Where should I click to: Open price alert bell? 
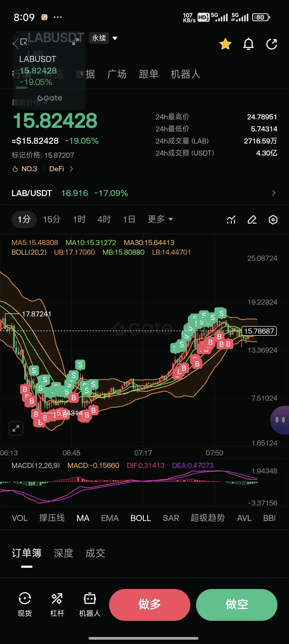pyautogui.click(x=248, y=44)
